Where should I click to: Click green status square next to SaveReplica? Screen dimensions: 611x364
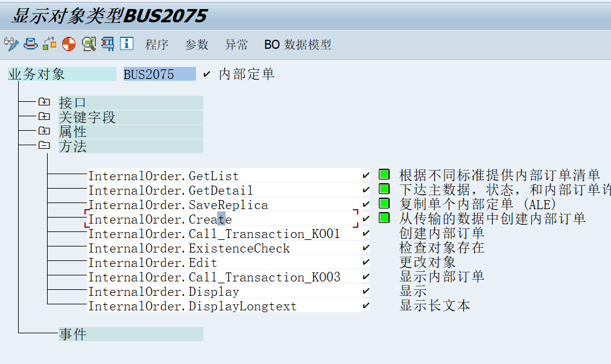coord(382,205)
